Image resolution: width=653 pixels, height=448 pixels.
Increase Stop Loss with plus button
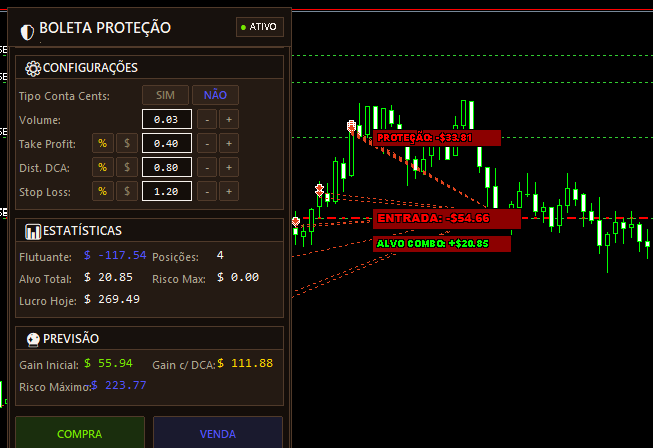coord(229,192)
